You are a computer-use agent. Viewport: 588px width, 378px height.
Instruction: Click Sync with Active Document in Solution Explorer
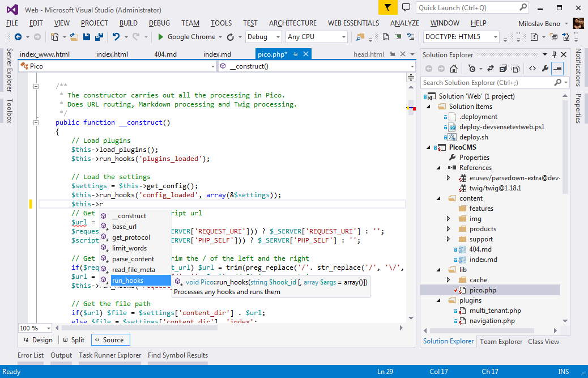tap(492, 67)
